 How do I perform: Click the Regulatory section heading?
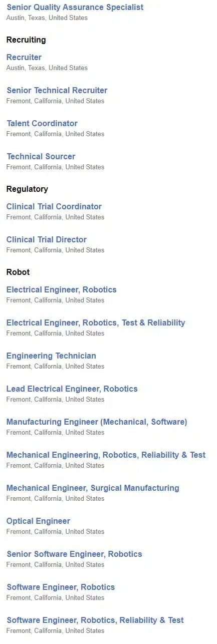tap(27, 189)
